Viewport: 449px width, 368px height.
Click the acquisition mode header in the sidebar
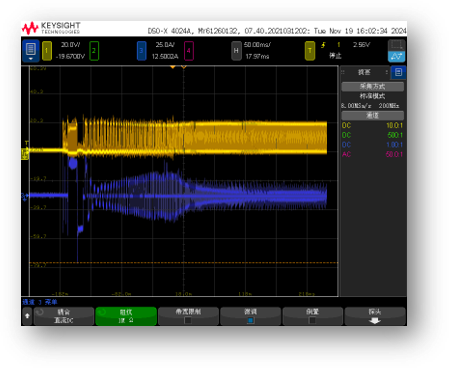pyautogui.click(x=372, y=87)
